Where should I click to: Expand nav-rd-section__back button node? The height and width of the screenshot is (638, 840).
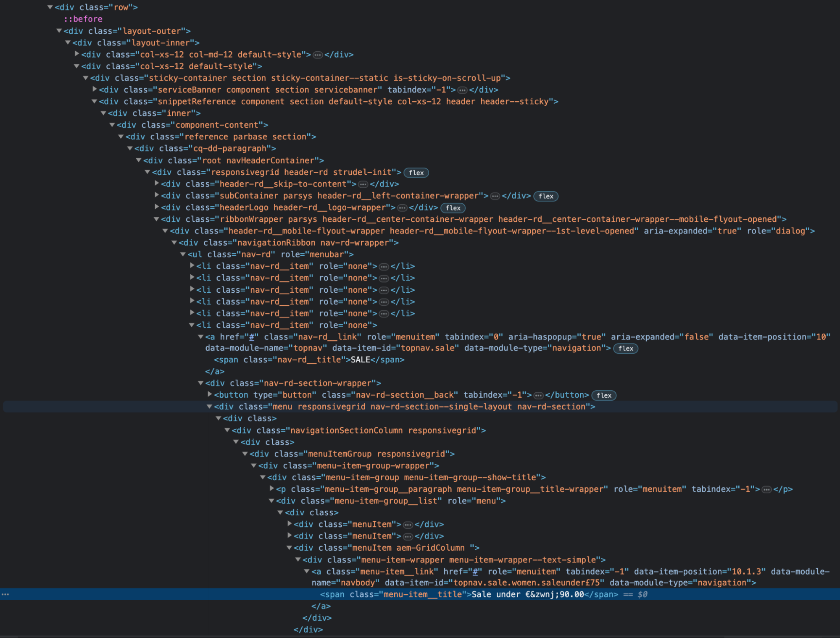pos(210,394)
